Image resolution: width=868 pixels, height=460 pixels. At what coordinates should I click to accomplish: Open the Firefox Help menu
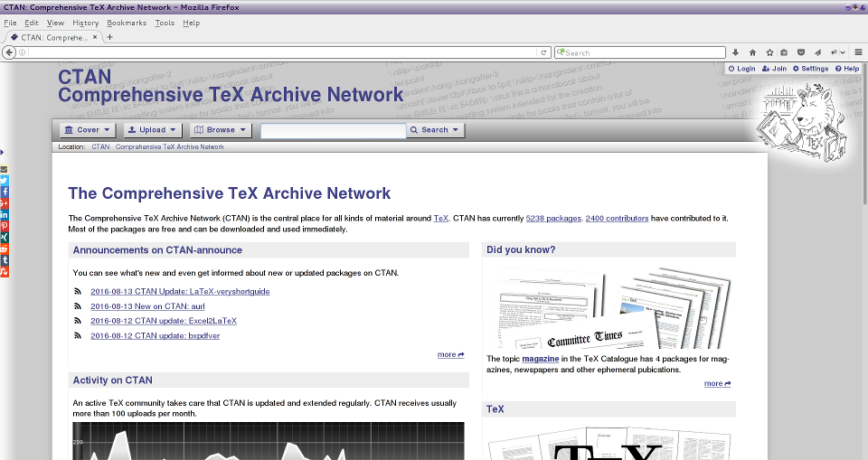(x=191, y=23)
